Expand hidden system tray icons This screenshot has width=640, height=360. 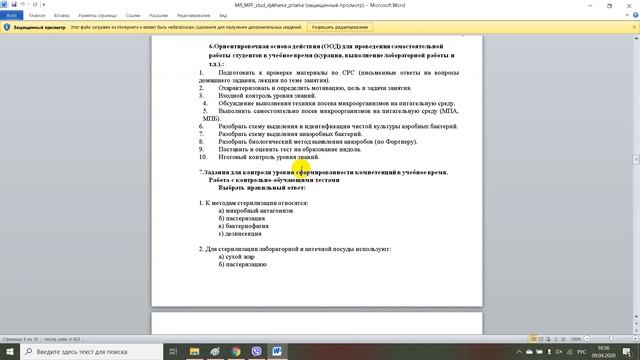pyautogui.click(x=519, y=352)
